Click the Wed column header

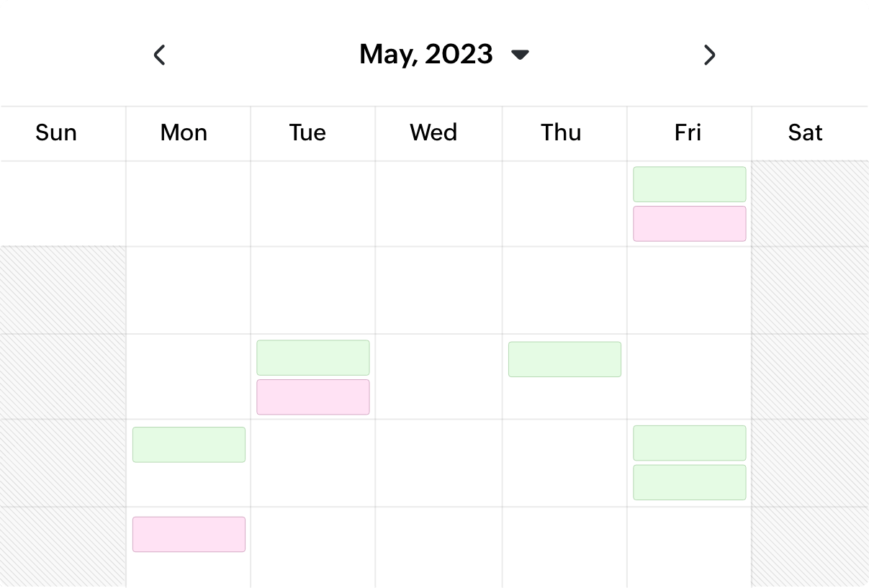click(434, 132)
